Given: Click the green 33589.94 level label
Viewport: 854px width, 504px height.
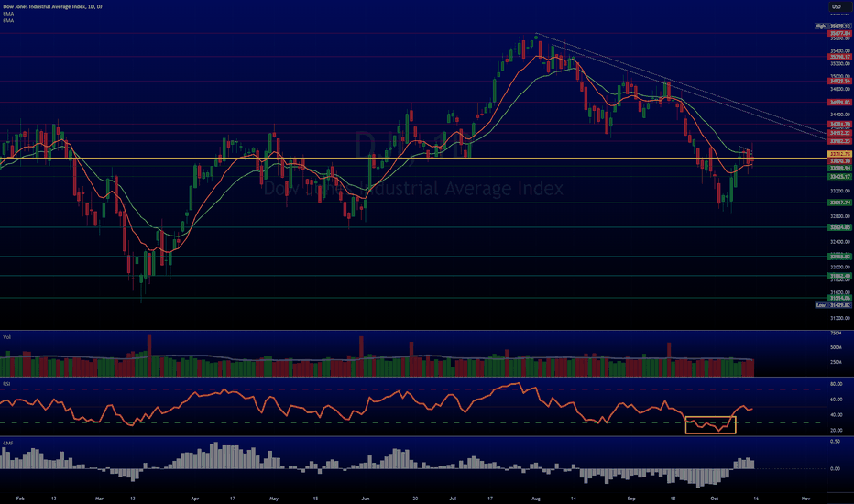Looking at the screenshot, I should [839, 169].
